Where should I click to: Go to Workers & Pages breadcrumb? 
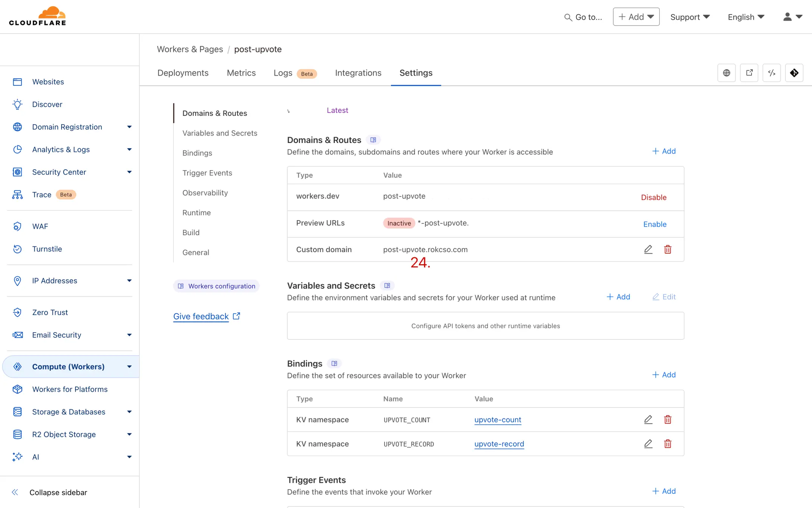click(x=190, y=49)
